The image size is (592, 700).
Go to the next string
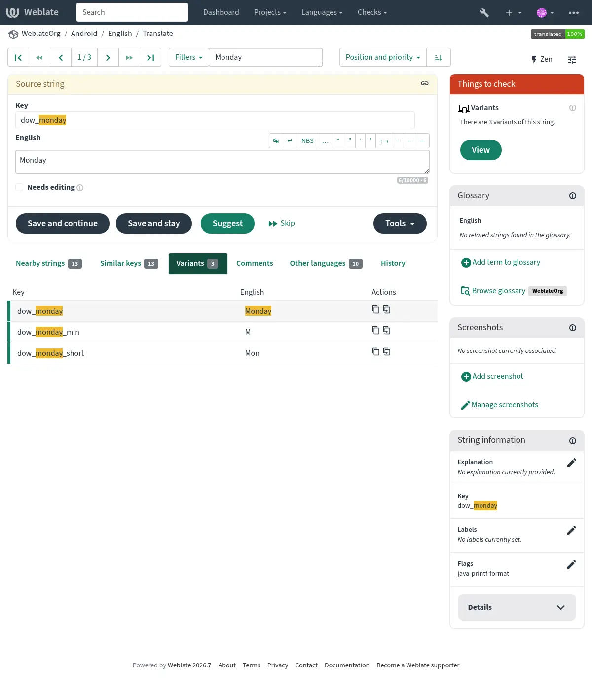[108, 57]
